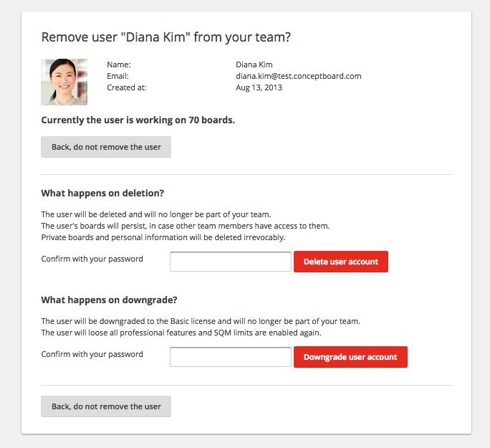The height and width of the screenshot is (448, 490).
Task: Focus the password field beside Delete user account
Action: point(231,262)
